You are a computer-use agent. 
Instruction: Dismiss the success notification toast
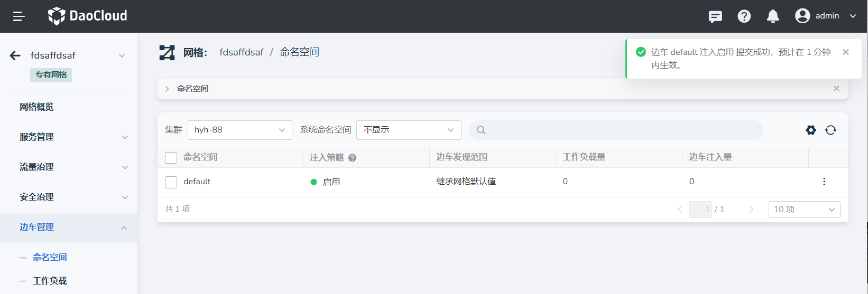coord(845,52)
